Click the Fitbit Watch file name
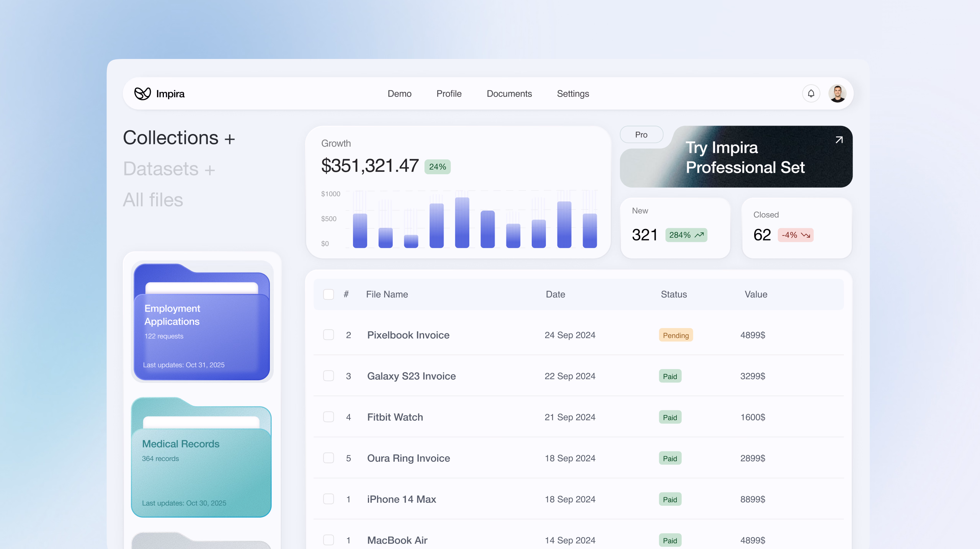This screenshot has height=549, width=980. coord(395,417)
